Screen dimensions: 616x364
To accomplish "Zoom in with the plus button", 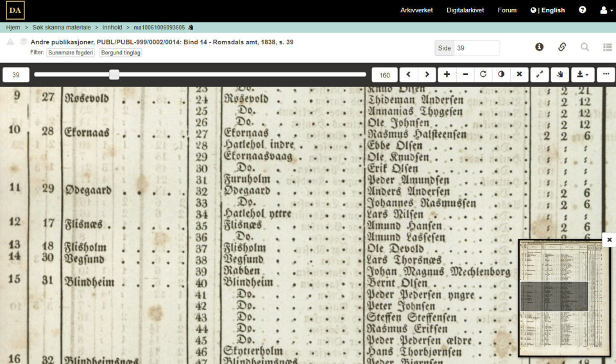I will point(447,74).
